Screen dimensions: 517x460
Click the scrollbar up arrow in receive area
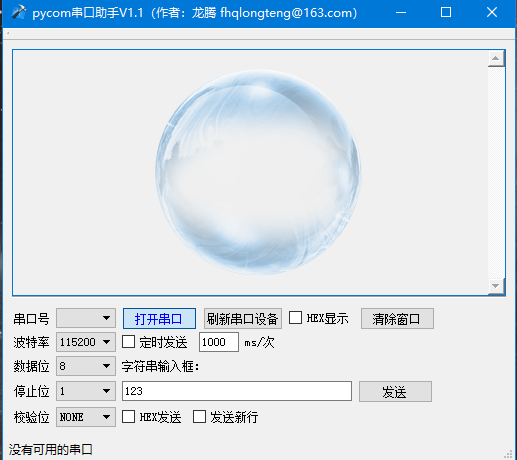496,59
